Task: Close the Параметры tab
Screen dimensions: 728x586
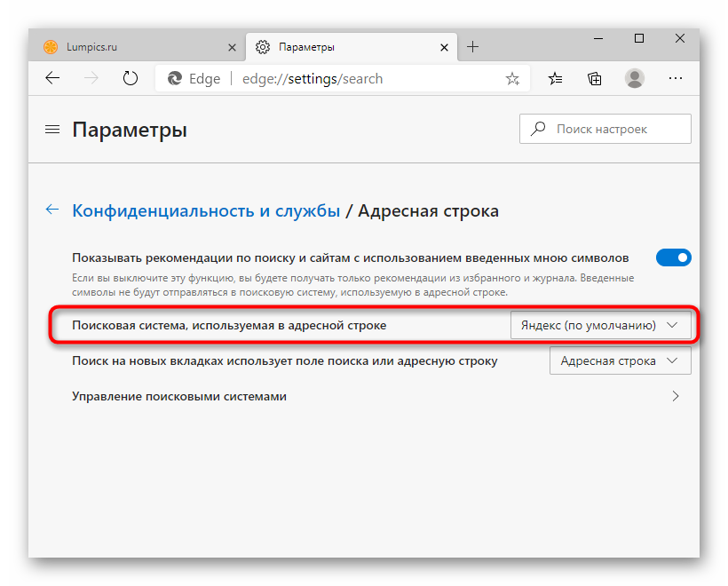Action: [444, 47]
